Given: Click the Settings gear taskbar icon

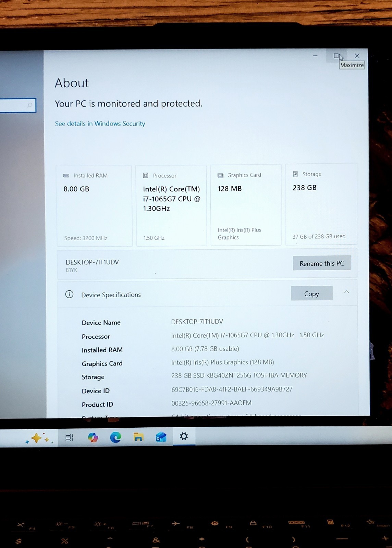Looking at the screenshot, I should point(184,436).
